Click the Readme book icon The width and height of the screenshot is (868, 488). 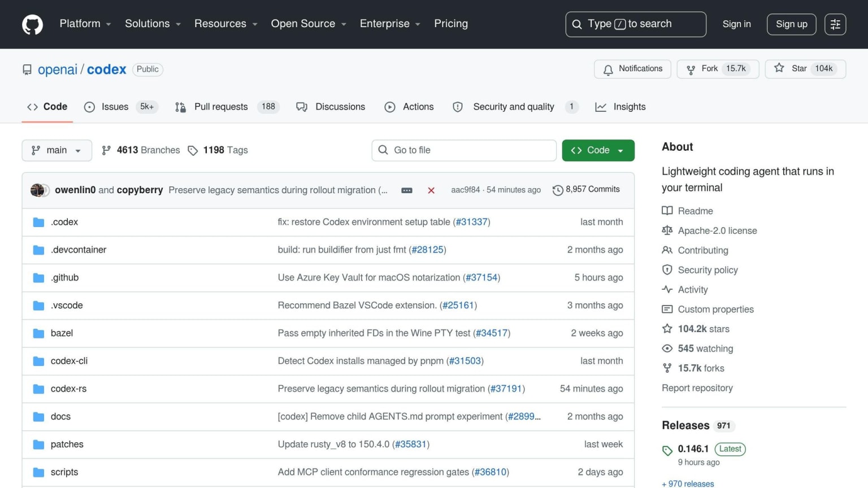tap(667, 211)
